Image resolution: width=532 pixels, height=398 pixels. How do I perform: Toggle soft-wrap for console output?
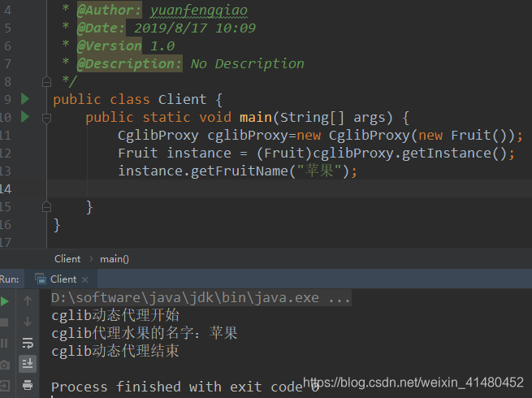(28, 343)
